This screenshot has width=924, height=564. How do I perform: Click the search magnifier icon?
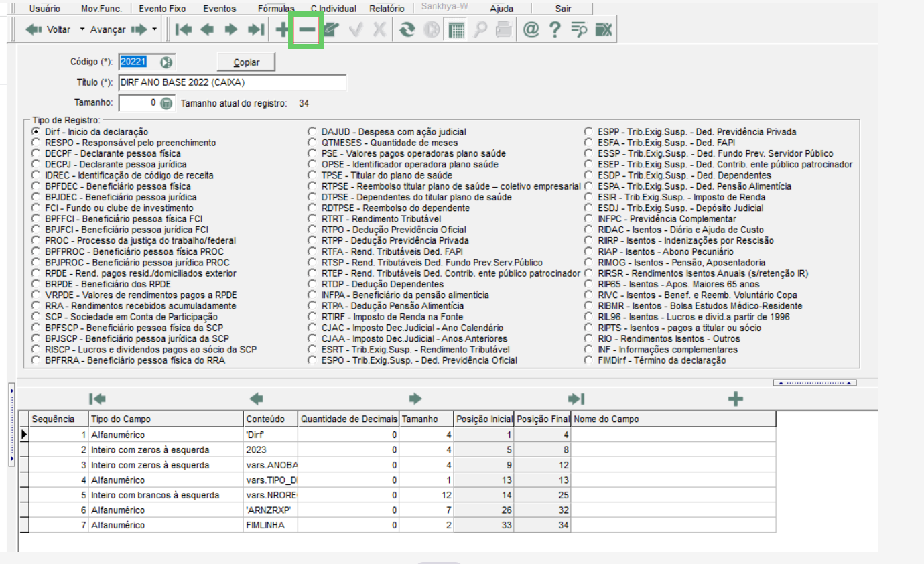click(480, 29)
